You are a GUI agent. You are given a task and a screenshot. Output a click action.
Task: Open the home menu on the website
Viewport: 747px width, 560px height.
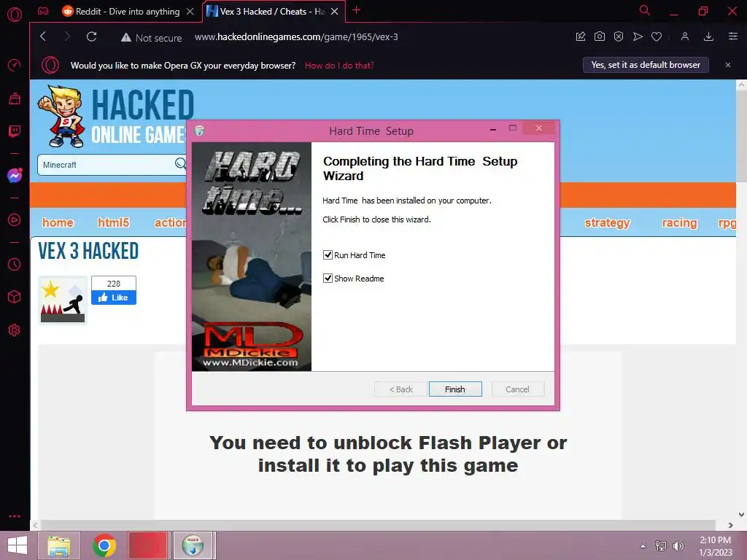point(58,222)
